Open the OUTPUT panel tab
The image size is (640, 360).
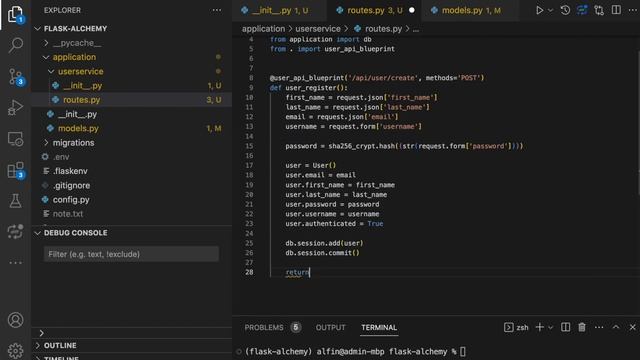click(x=330, y=328)
